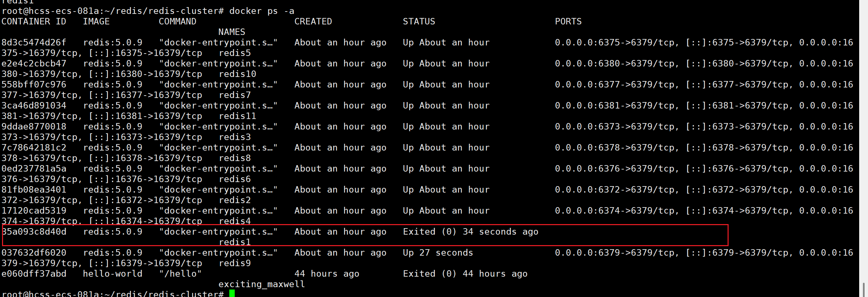Click container ID 35a093c8d40d
Screen dimensions: 868x297
[34, 232]
